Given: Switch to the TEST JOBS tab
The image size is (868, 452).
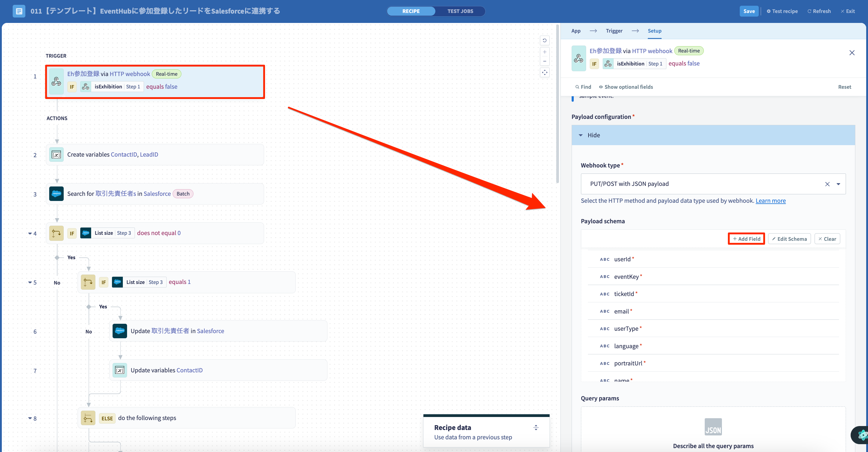Looking at the screenshot, I should (460, 11).
